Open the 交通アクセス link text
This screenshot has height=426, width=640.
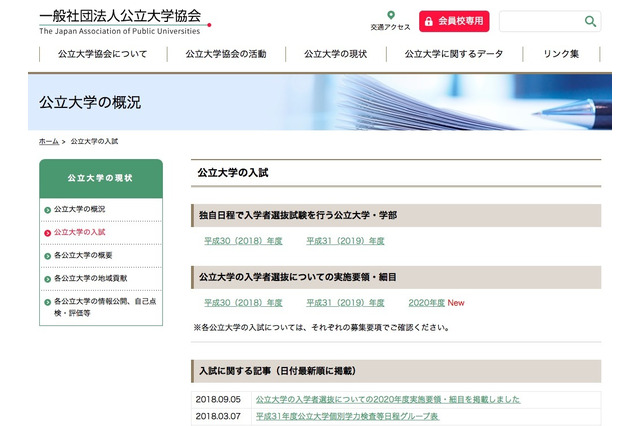(390, 27)
